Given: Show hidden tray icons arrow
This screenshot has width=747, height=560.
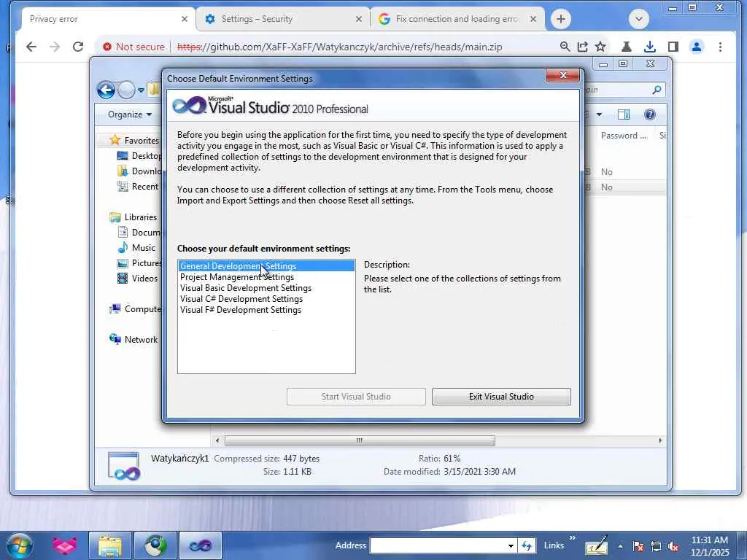Looking at the screenshot, I should point(620,546).
